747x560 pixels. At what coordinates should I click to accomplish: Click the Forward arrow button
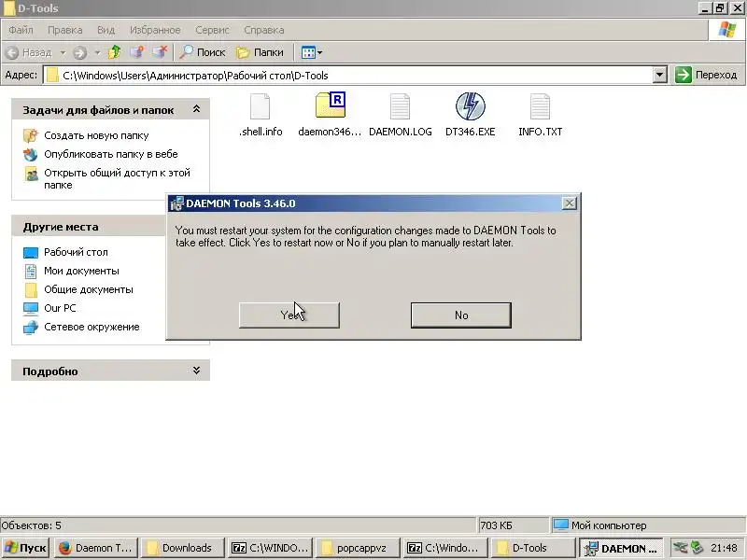coord(80,52)
